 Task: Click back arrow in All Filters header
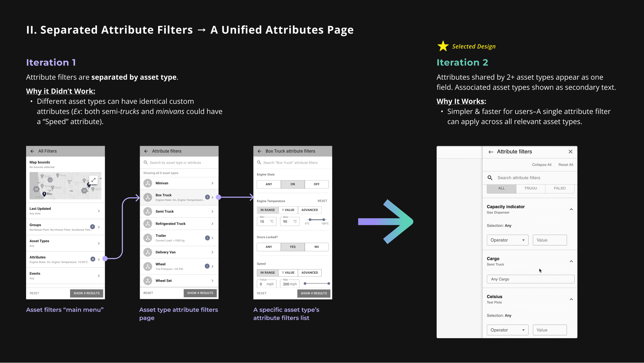(32, 151)
